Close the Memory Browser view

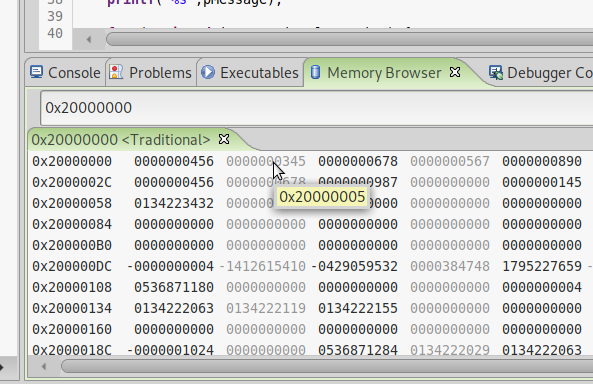point(455,72)
